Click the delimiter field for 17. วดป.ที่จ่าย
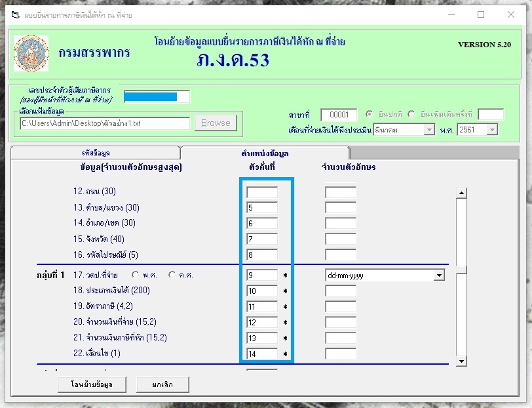This screenshot has height=408, width=532. [x=262, y=275]
